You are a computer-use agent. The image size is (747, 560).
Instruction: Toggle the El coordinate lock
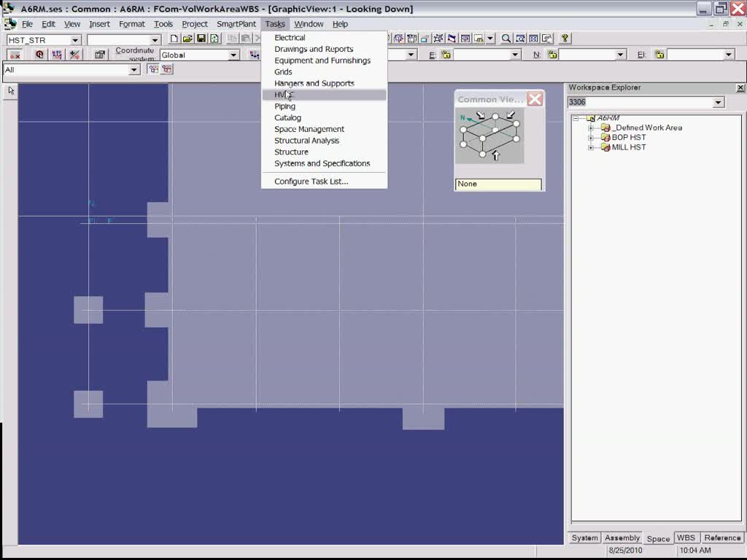click(x=659, y=55)
